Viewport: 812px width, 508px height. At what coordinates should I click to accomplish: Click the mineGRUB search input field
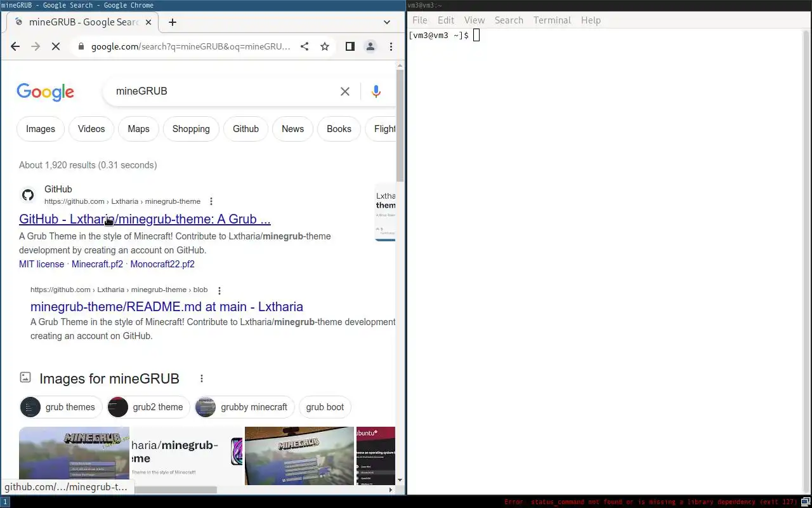click(x=222, y=91)
